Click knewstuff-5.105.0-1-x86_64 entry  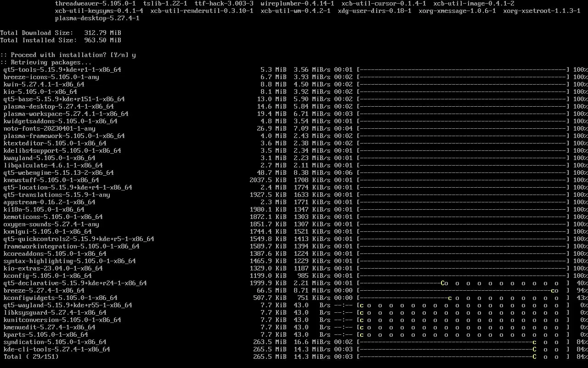(51, 180)
